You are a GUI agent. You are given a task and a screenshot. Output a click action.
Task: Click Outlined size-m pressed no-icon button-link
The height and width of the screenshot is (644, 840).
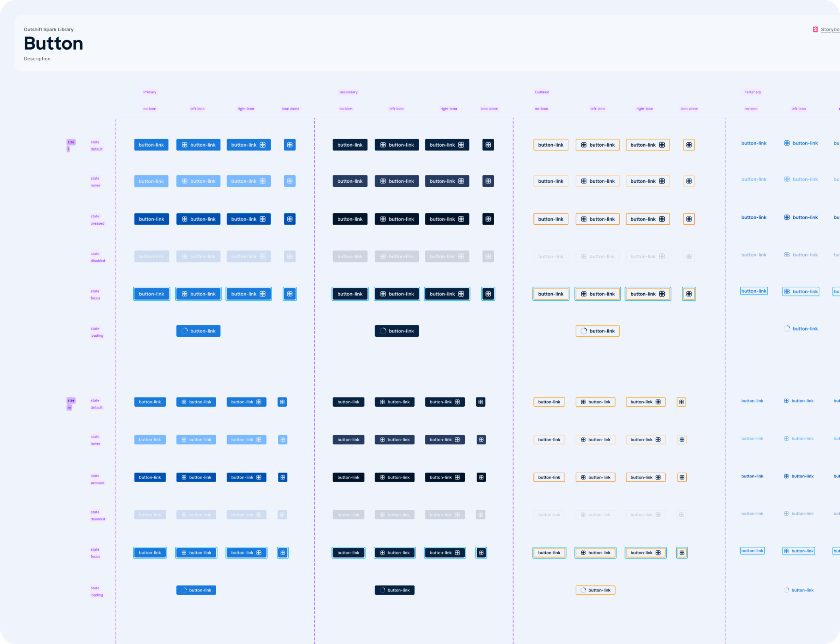pos(549,477)
